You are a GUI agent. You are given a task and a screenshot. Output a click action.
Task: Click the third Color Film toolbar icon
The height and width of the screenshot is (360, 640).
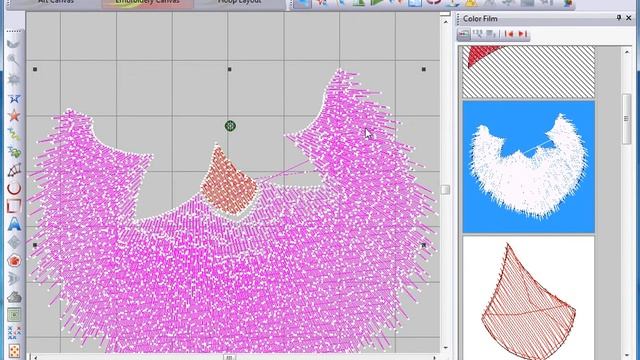491,34
